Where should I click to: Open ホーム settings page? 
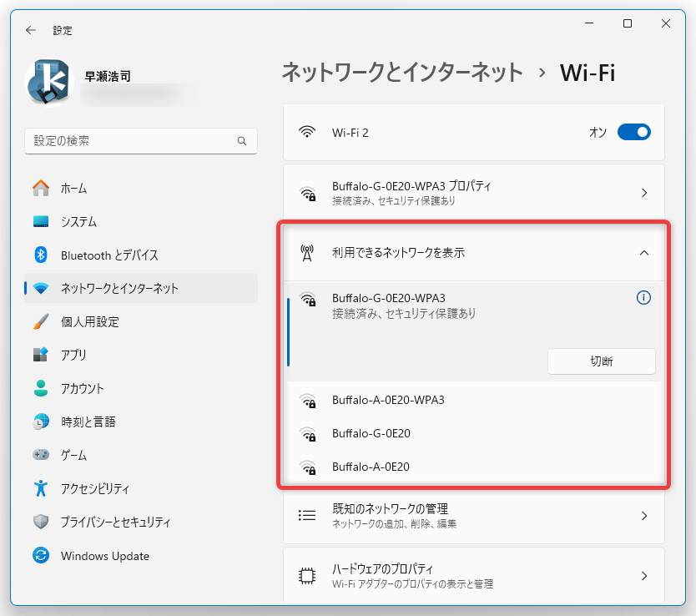point(141,188)
